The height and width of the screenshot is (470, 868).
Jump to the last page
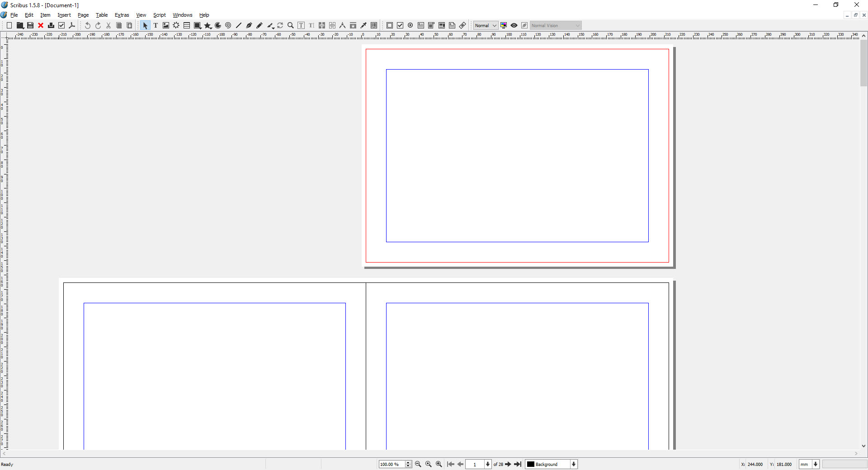518,464
